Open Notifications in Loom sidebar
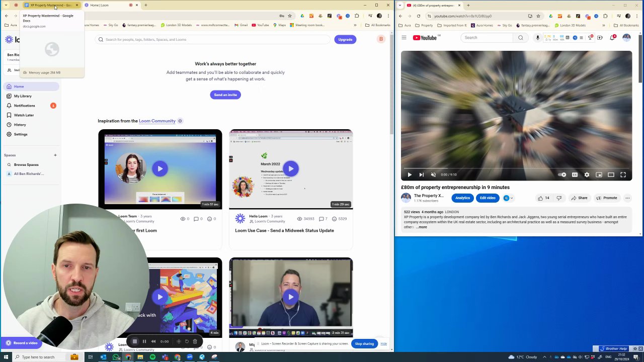Viewport: 644px width, 362px height. pyautogui.click(x=31, y=106)
